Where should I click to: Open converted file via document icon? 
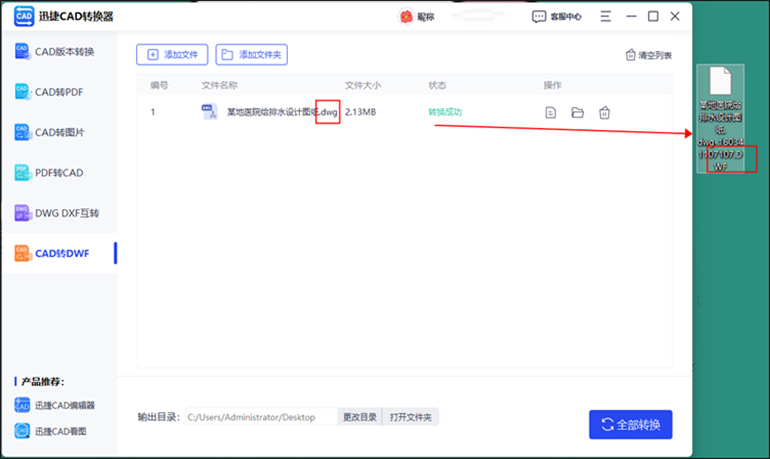[x=550, y=112]
